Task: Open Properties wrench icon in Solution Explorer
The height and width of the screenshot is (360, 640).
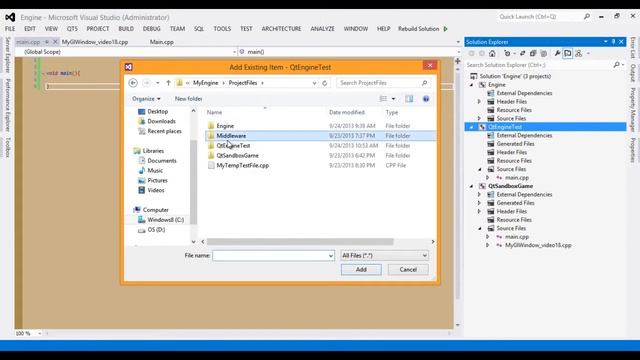Action: (x=557, y=53)
